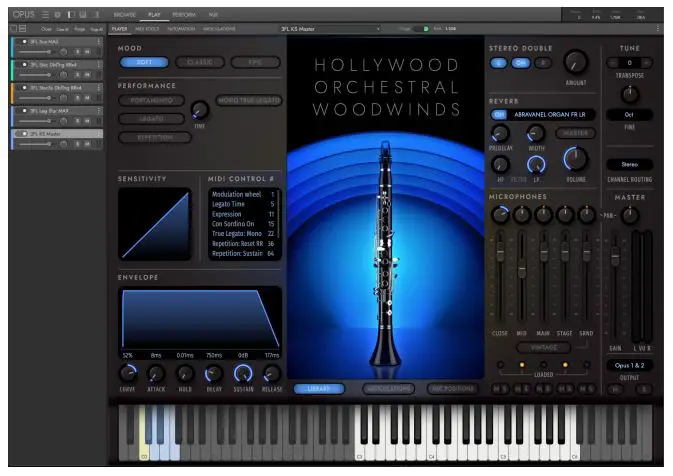Show the Mic Positions view
Viewport: 673px width, 476px height.
(x=453, y=389)
